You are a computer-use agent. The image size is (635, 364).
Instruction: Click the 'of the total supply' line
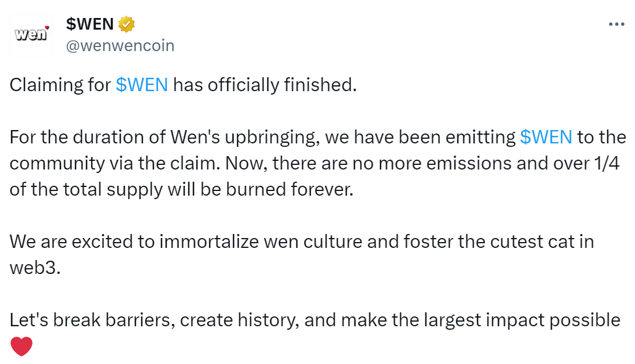coord(181,189)
